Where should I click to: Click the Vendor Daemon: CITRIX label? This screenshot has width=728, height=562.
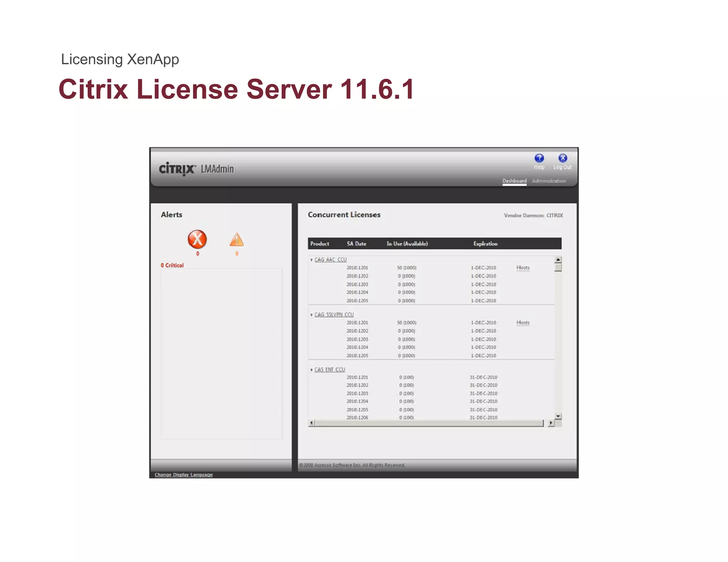(533, 215)
